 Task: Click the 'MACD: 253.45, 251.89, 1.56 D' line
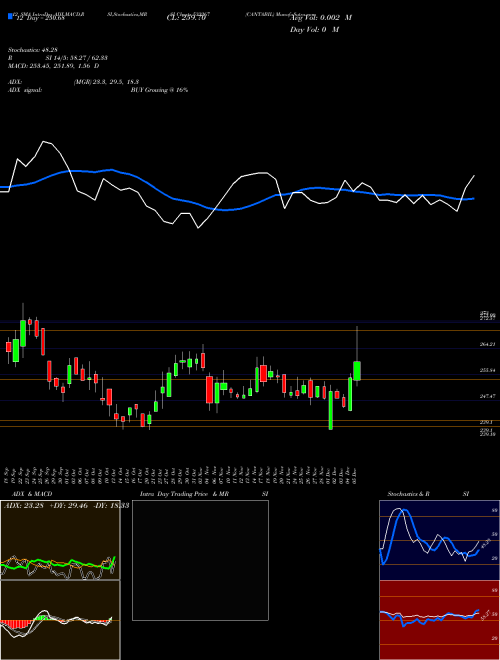(53, 66)
